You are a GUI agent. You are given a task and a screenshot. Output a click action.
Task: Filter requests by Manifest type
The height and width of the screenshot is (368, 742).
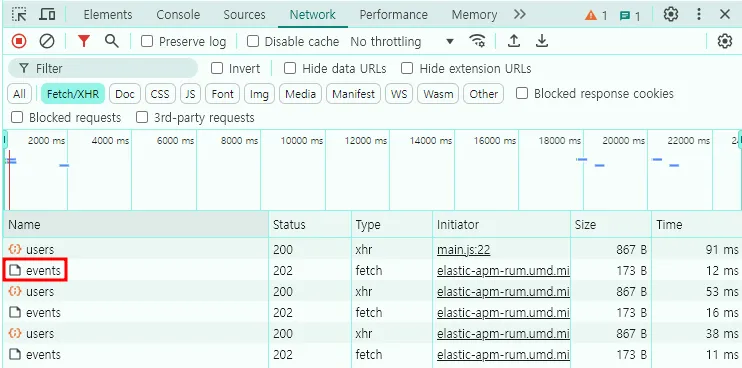tap(353, 94)
